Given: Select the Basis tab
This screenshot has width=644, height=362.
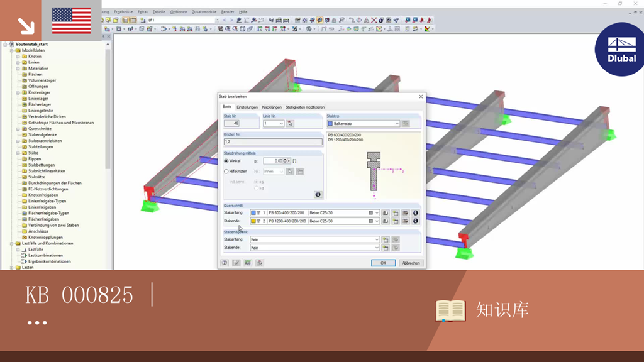Looking at the screenshot, I should (226, 107).
